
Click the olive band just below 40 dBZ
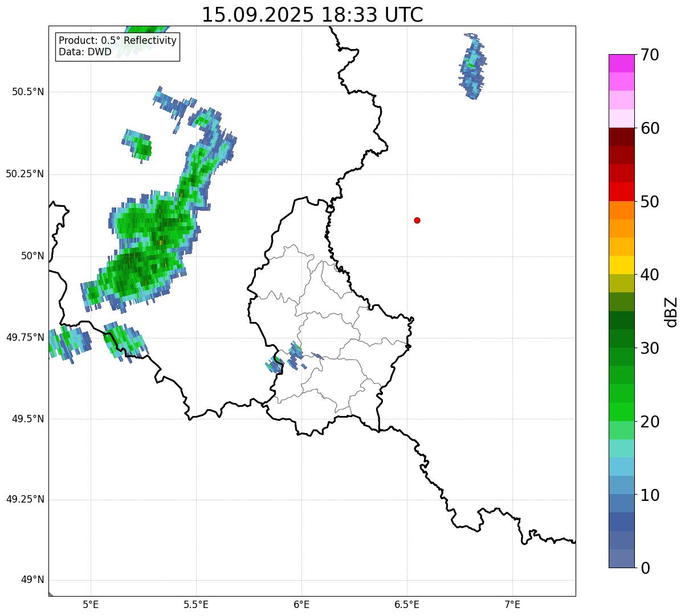621,283
